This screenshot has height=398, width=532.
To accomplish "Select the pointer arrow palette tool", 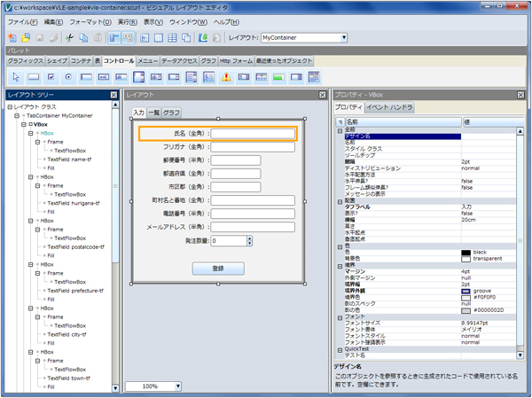I will (x=16, y=77).
